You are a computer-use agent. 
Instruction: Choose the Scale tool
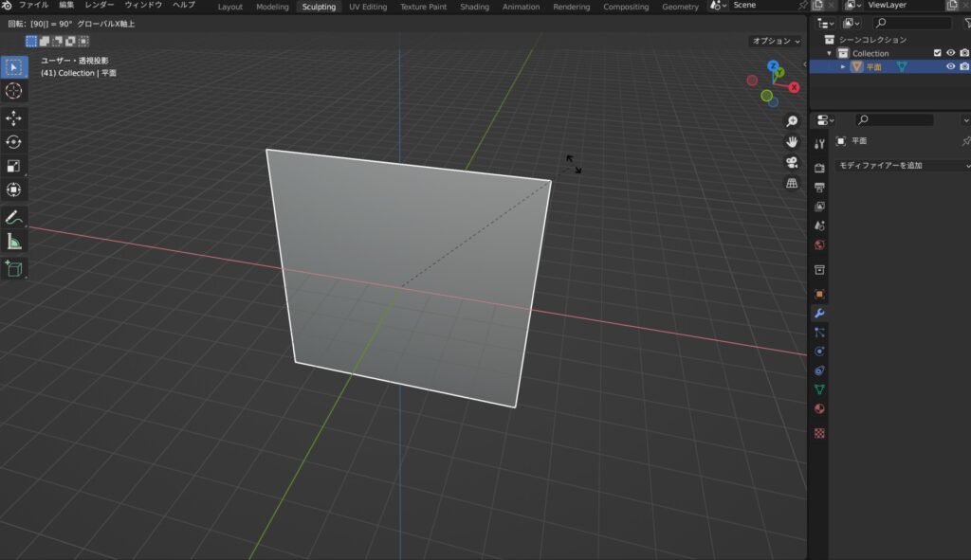tap(14, 166)
